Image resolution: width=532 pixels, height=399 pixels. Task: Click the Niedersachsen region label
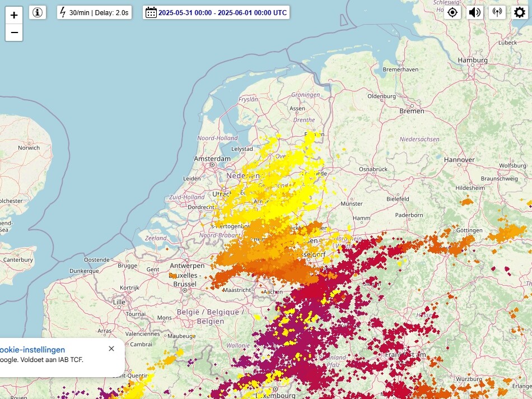tap(419, 139)
